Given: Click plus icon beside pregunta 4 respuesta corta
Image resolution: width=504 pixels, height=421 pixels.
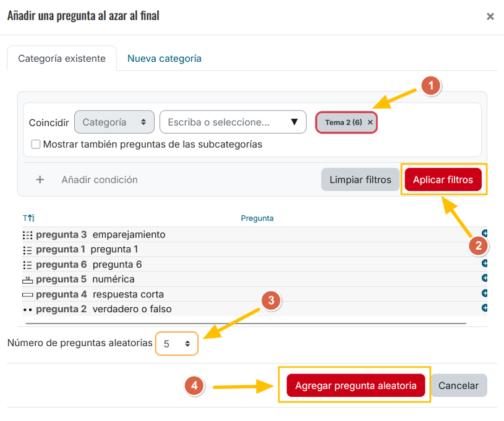Looking at the screenshot, I should pos(485,293).
